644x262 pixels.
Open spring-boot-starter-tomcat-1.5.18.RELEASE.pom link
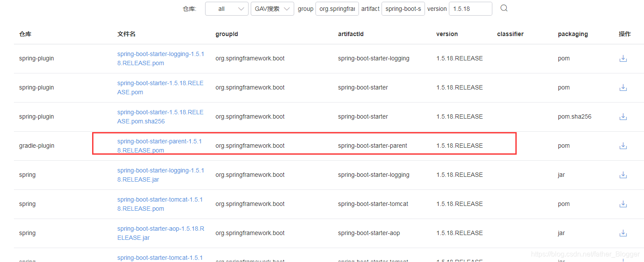tap(160, 204)
